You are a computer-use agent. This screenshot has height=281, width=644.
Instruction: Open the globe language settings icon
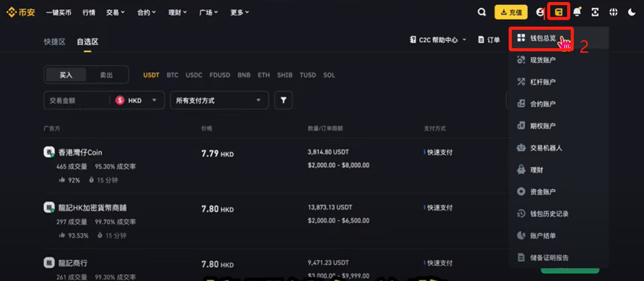pos(613,12)
